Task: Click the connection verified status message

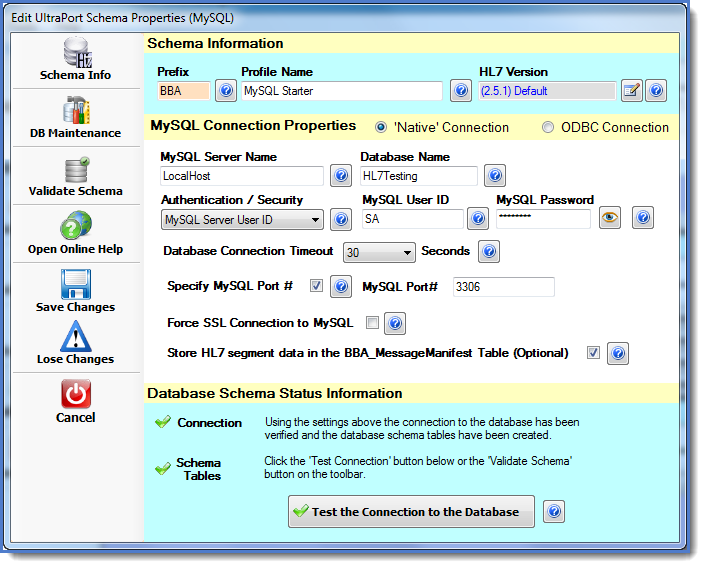Action: point(422,429)
